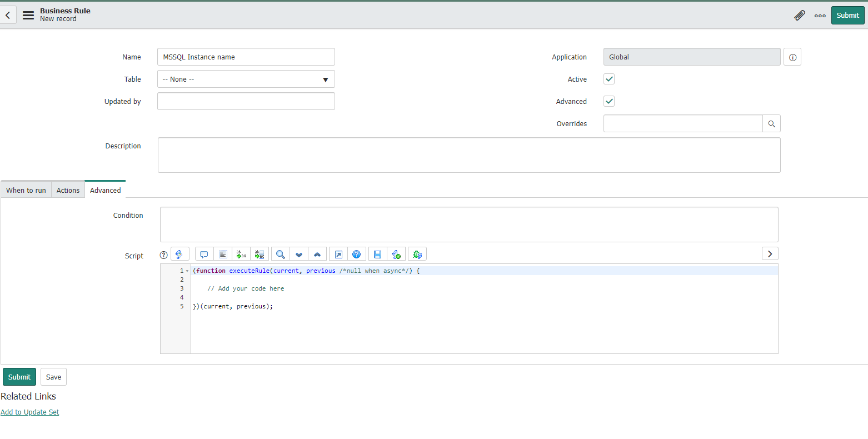Open the Add to Update Set link
868x439 pixels.
point(30,412)
